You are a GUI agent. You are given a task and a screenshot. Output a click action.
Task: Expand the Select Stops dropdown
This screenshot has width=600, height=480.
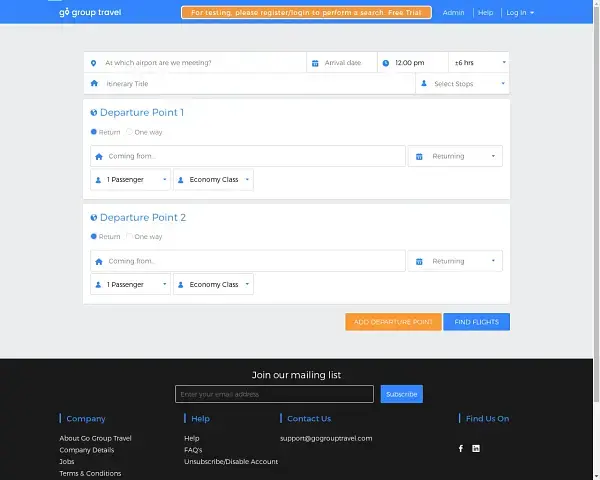462,84
